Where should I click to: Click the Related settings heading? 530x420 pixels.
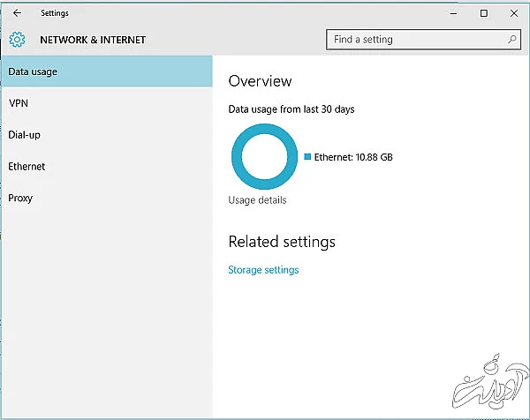(282, 242)
